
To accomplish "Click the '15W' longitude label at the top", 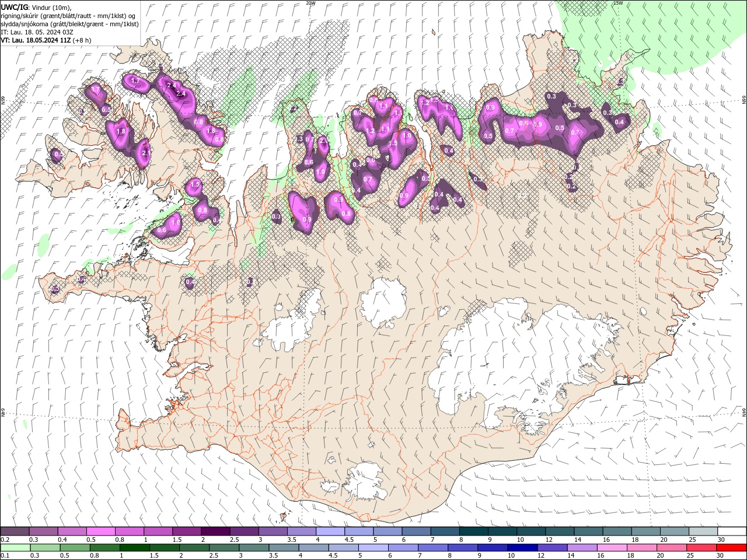I will 618,3.
